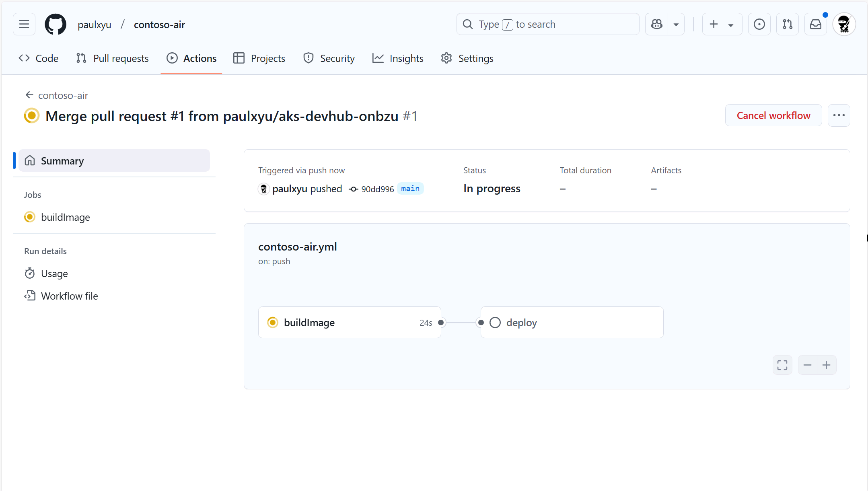Switch to Security tab
This screenshot has height=491, width=868.
[329, 58]
